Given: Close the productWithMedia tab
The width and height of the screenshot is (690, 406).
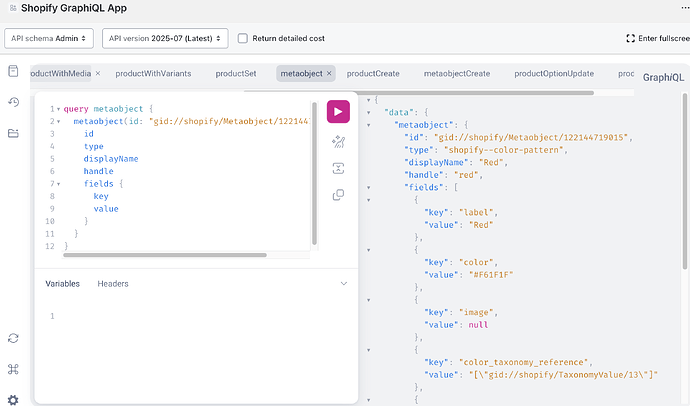Looking at the screenshot, I should pos(98,73).
